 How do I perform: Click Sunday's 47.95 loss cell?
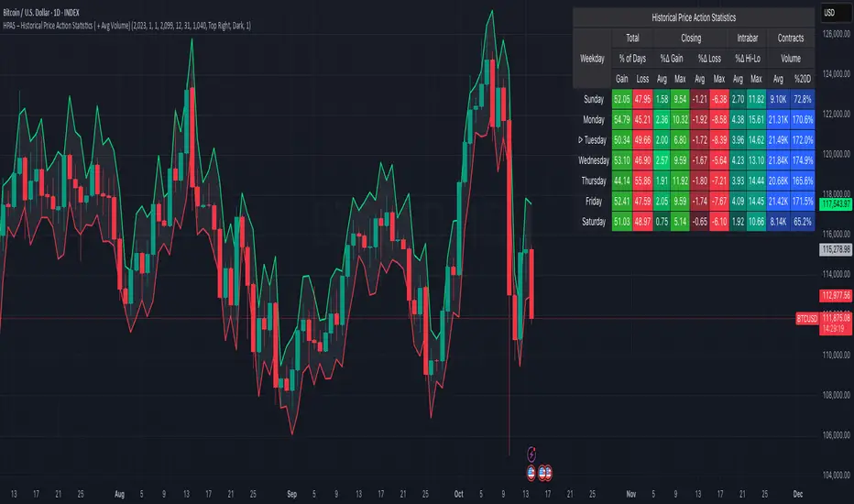click(x=642, y=99)
